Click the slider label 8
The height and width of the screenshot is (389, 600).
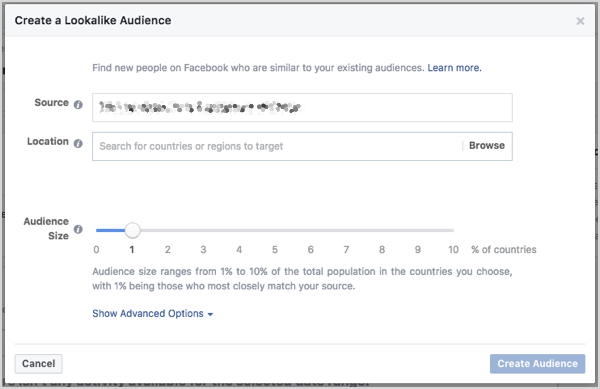pyautogui.click(x=382, y=250)
